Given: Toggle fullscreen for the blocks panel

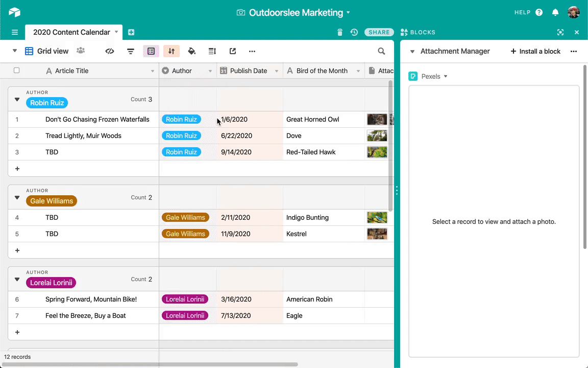Looking at the screenshot, I should [560, 32].
